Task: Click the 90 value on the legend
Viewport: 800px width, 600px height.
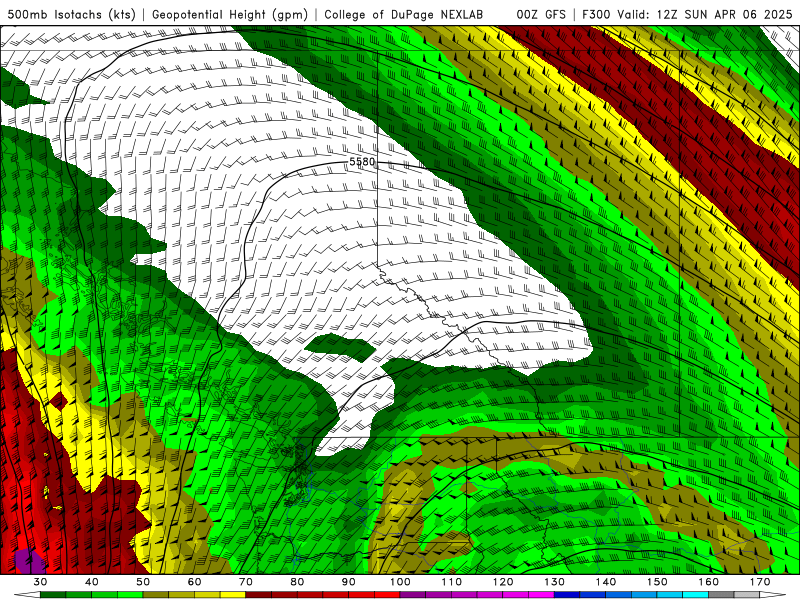Action: (x=349, y=582)
